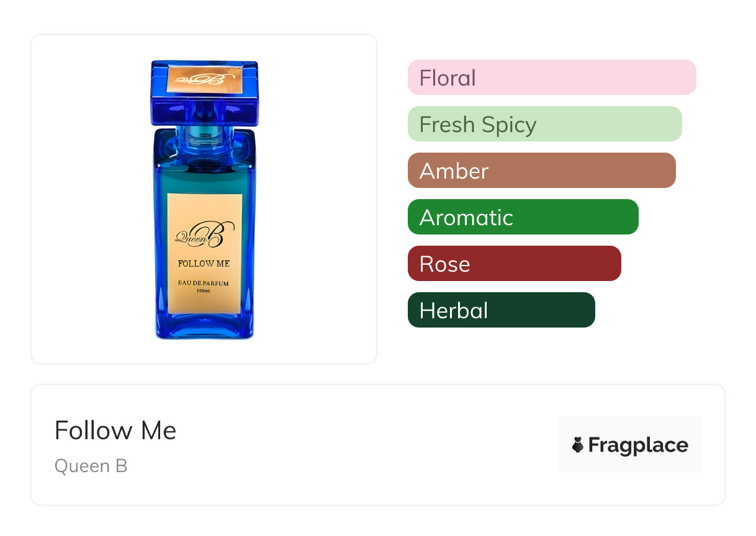Click the Queen B brand name link
This screenshot has width=756, height=536.
[91, 466]
